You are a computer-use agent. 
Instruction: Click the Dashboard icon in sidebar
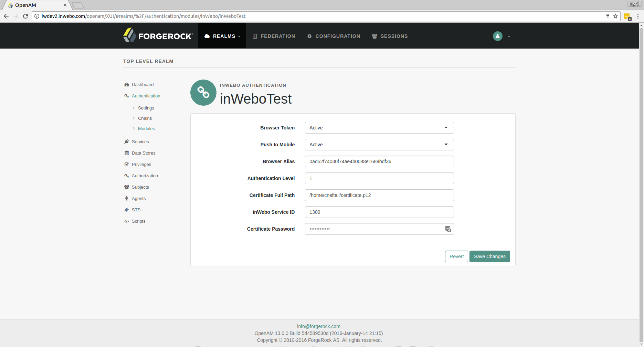pos(127,85)
